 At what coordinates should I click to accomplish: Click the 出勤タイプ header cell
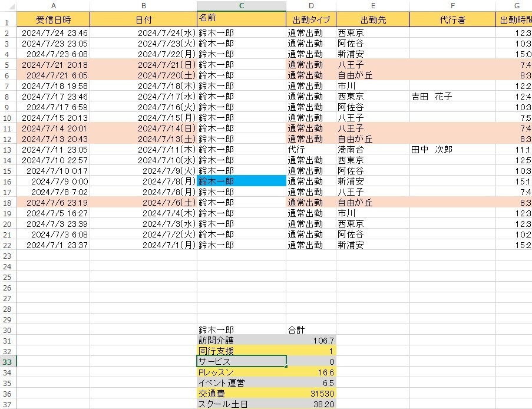click(311, 19)
